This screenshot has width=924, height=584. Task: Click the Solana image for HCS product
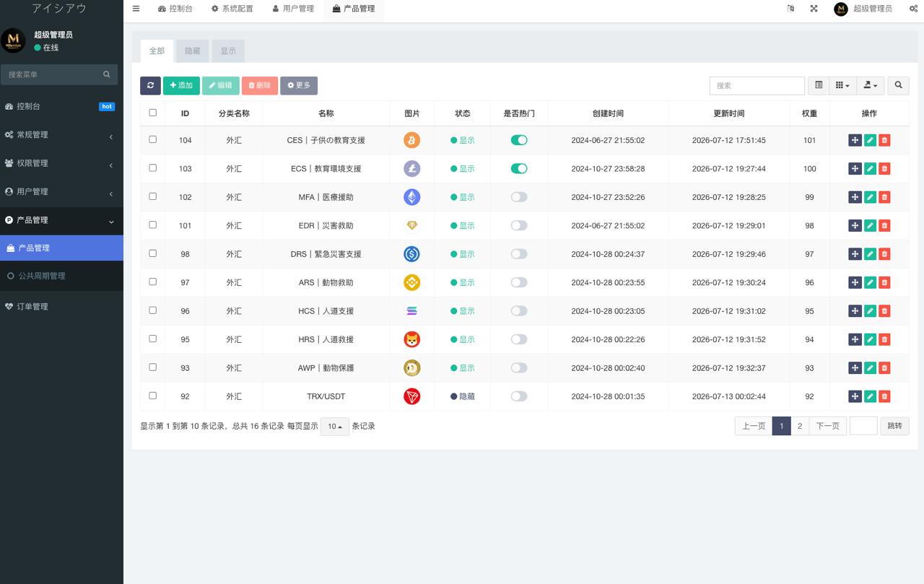tap(411, 311)
